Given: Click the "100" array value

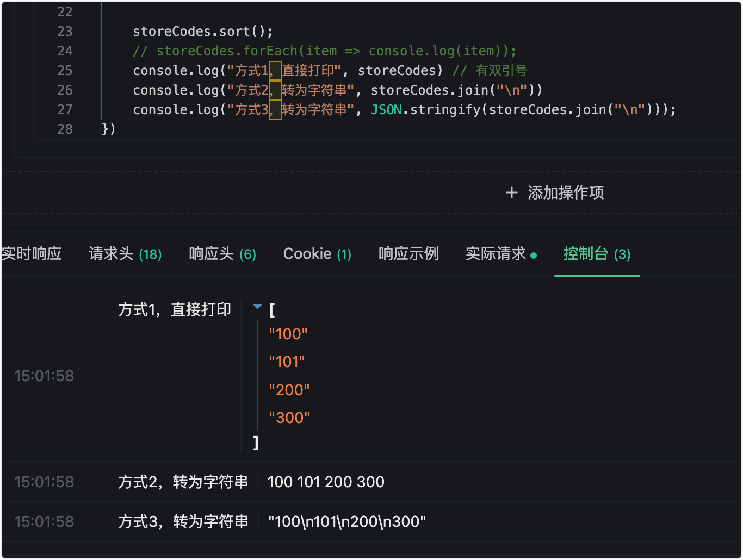Looking at the screenshot, I should click(x=288, y=334).
